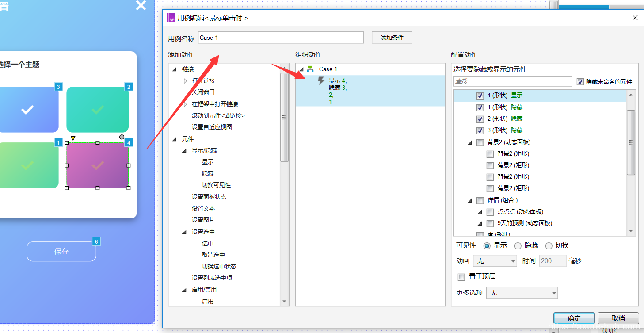Click the 查找 search field
Image resolution: width=644 pixels, height=333 pixels.
coord(513,81)
